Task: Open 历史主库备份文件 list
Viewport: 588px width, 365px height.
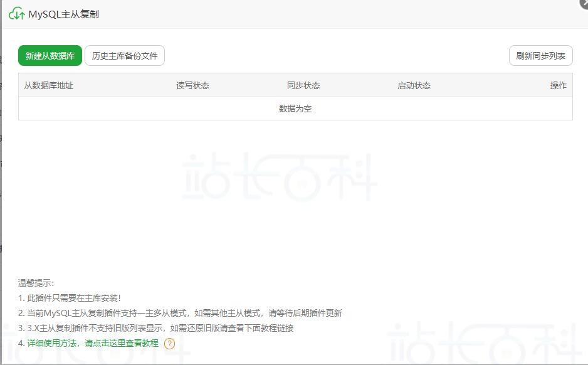Action: (x=125, y=56)
